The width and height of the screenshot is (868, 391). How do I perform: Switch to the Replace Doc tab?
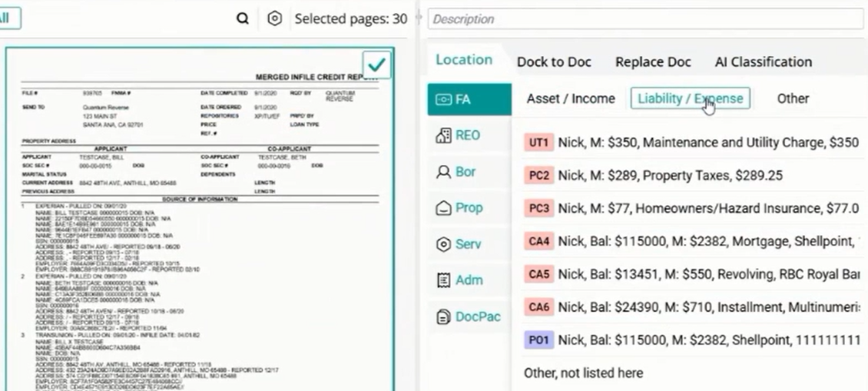coord(653,62)
